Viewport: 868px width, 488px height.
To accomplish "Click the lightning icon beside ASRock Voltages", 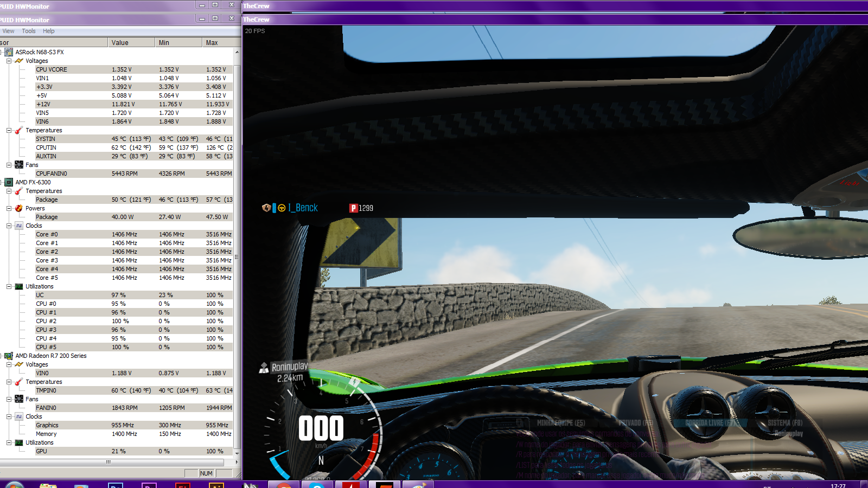I will [19, 61].
